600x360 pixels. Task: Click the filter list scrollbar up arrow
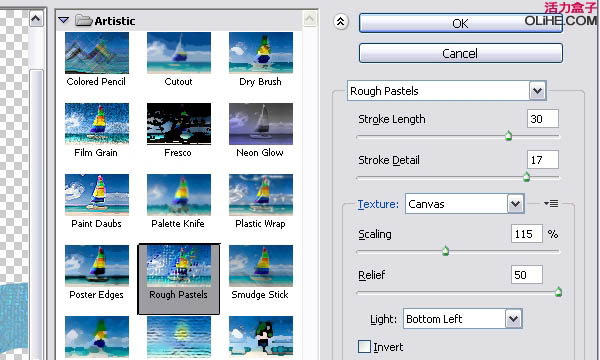(310, 18)
